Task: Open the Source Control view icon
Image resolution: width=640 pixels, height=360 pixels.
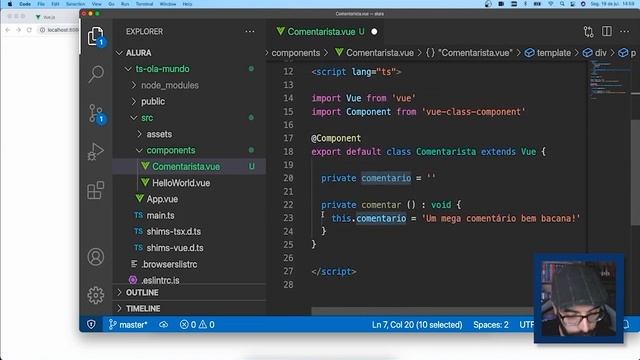Action: [x=96, y=113]
